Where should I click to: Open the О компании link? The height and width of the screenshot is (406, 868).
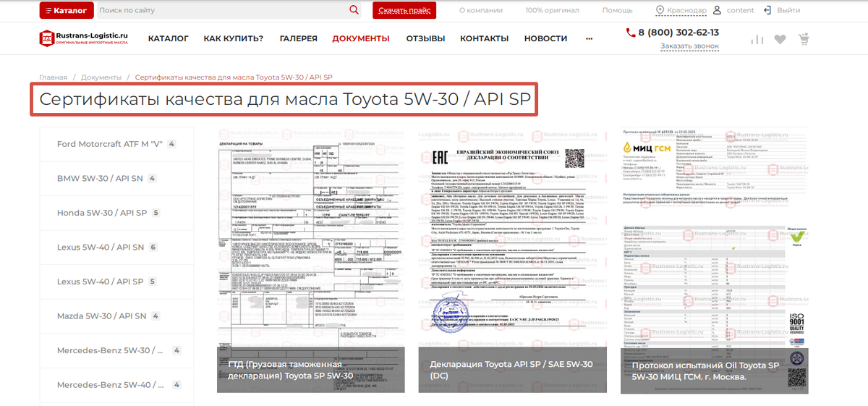pyautogui.click(x=481, y=10)
